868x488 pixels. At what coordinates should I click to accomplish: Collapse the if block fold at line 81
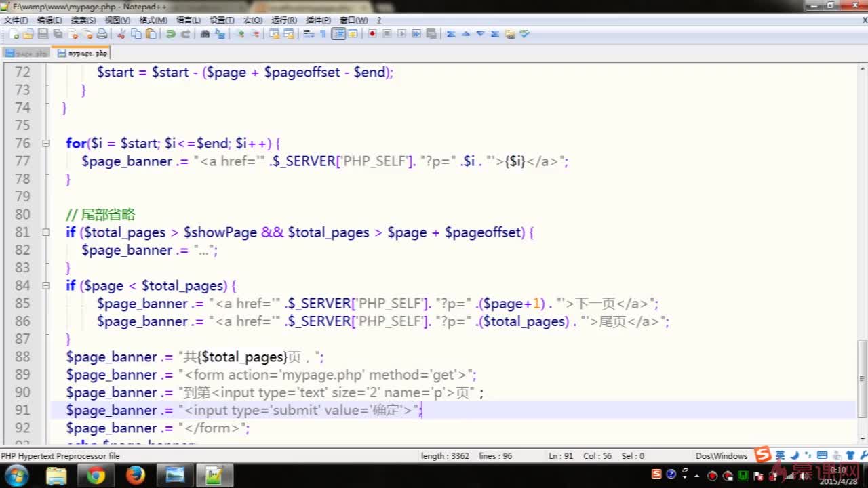(45, 232)
